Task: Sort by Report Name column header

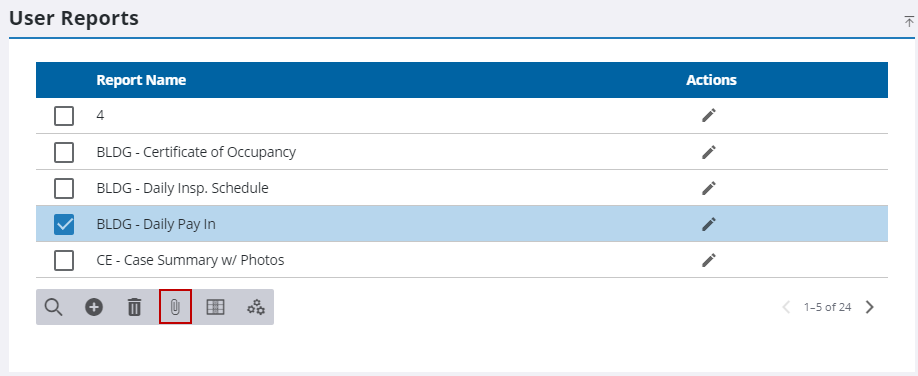Action: tap(141, 80)
